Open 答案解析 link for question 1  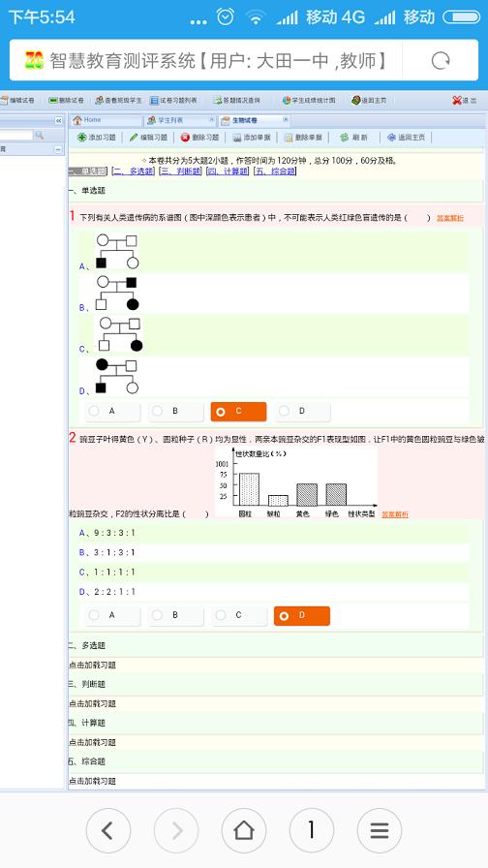[x=450, y=219]
